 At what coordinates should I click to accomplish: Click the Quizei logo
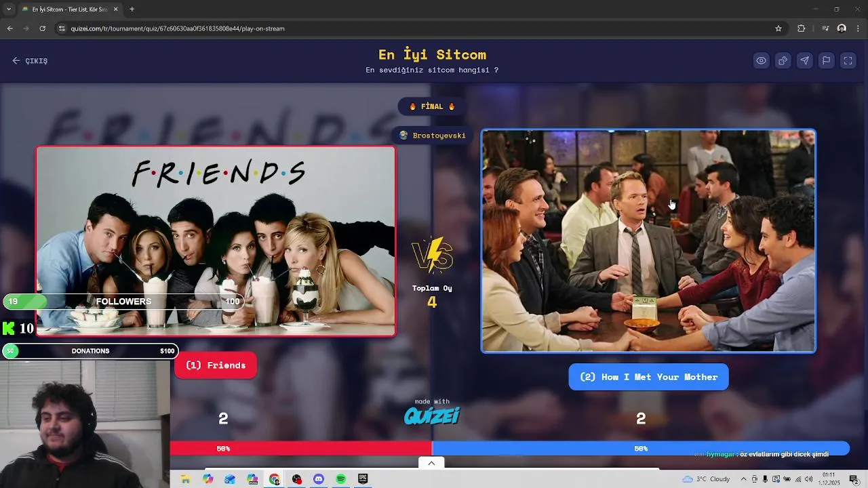(432, 415)
